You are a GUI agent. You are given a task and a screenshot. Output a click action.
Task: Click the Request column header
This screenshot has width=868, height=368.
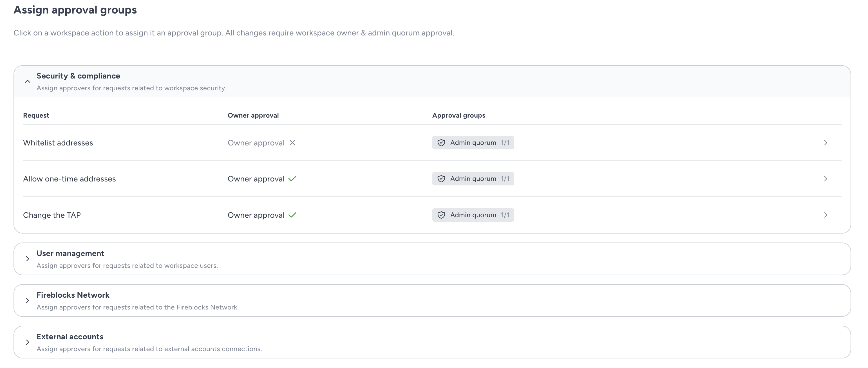tap(36, 115)
